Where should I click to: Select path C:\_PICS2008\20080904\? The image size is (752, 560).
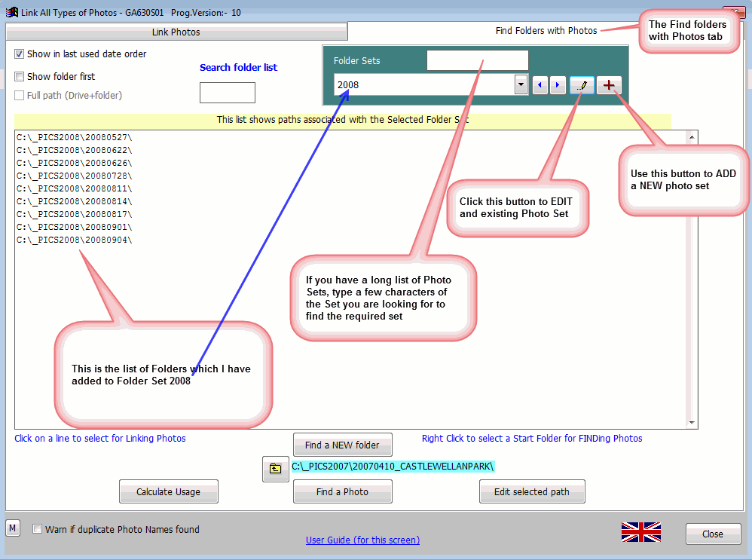[x=75, y=240]
